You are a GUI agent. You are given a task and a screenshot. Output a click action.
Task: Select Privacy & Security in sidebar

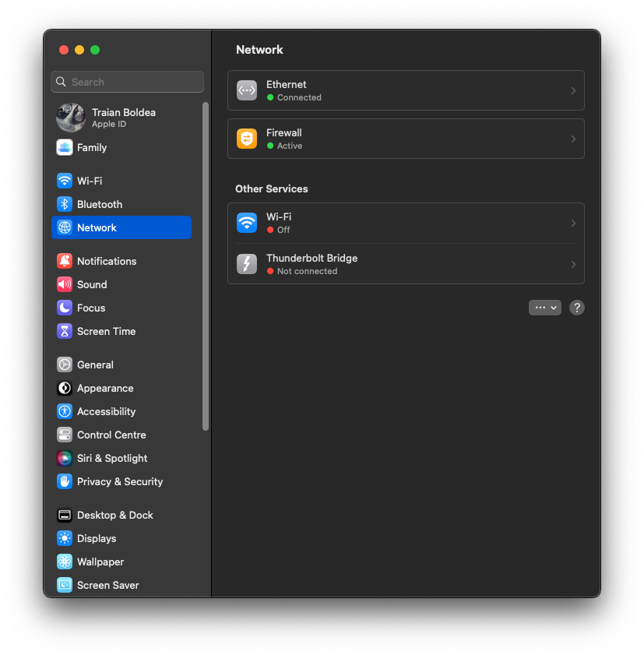119,481
